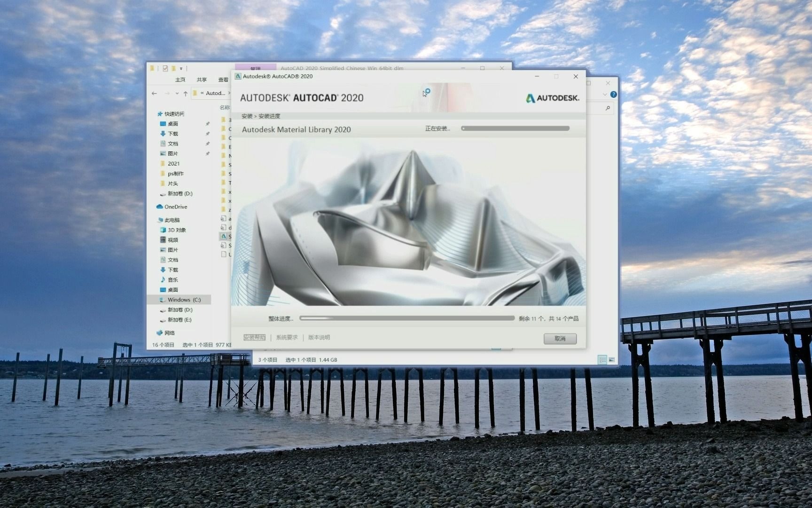Select the highlighted Autodesk setup file icon
The height and width of the screenshot is (508, 812).
pos(224,236)
